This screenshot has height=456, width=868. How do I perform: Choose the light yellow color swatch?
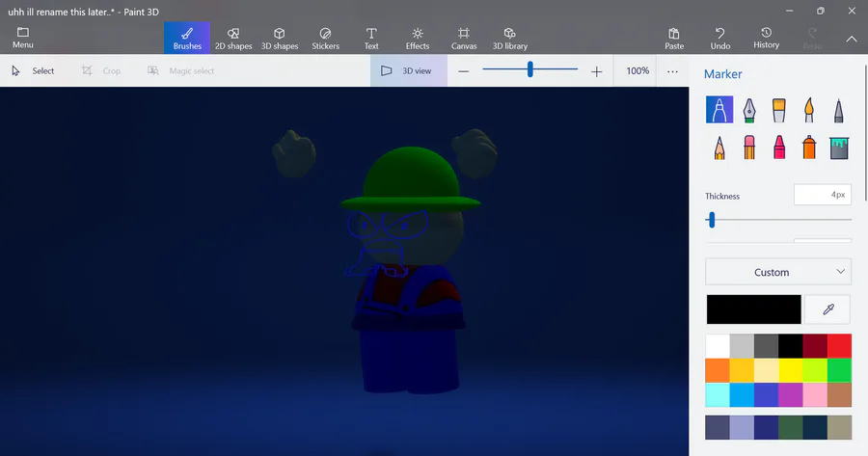point(766,370)
